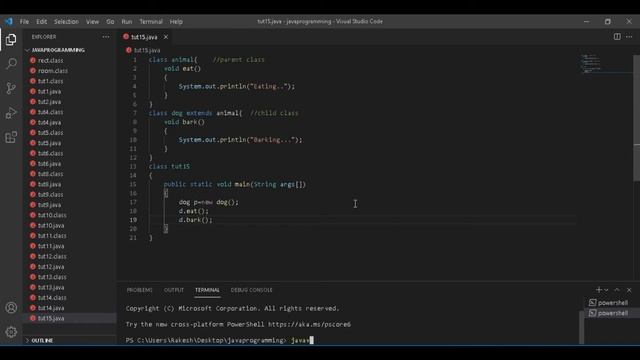This screenshot has height=360, width=640.
Task: Expand the OUTLINE section
Action: (x=42, y=340)
